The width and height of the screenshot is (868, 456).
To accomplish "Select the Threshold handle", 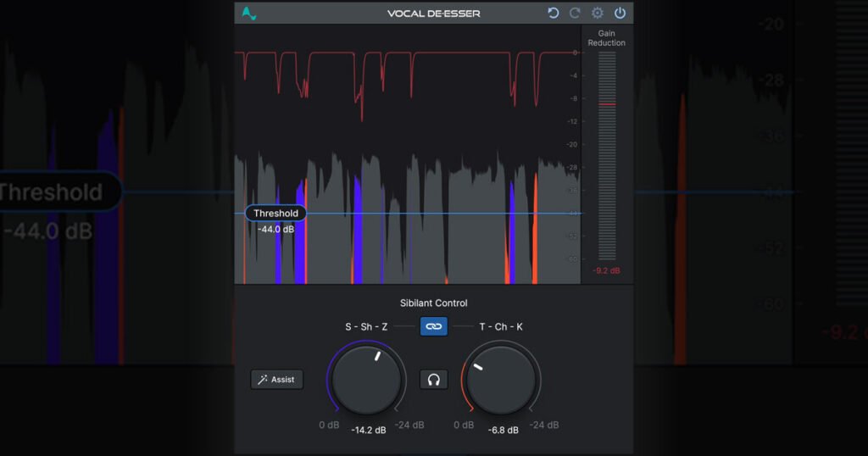I will pyautogui.click(x=275, y=213).
